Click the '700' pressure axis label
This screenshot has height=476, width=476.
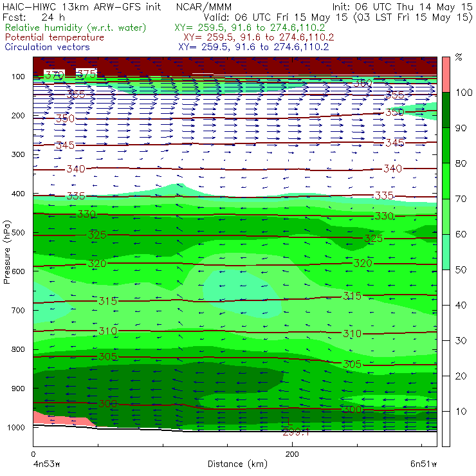[x=18, y=310]
